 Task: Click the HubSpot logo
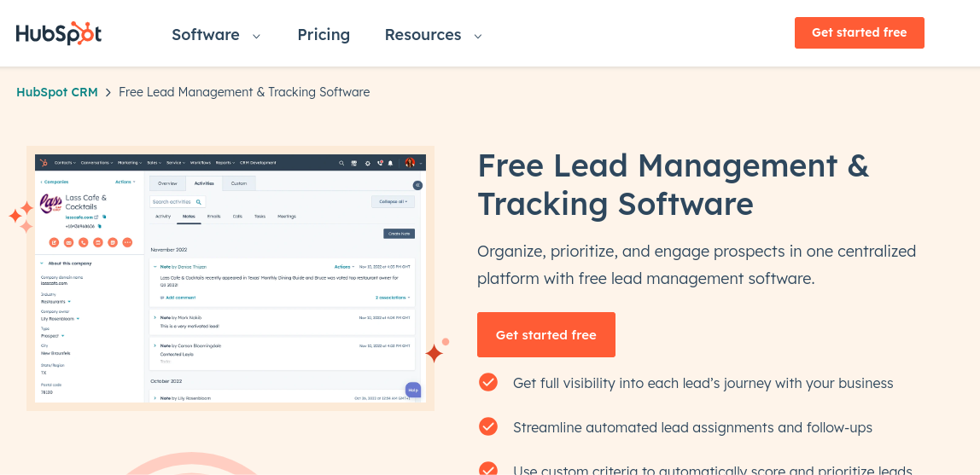click(x=59, y=34)
